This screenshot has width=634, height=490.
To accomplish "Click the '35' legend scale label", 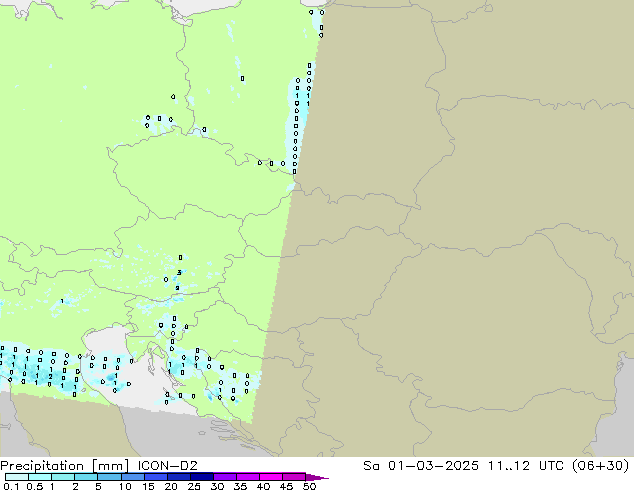I will coord(240,486).
